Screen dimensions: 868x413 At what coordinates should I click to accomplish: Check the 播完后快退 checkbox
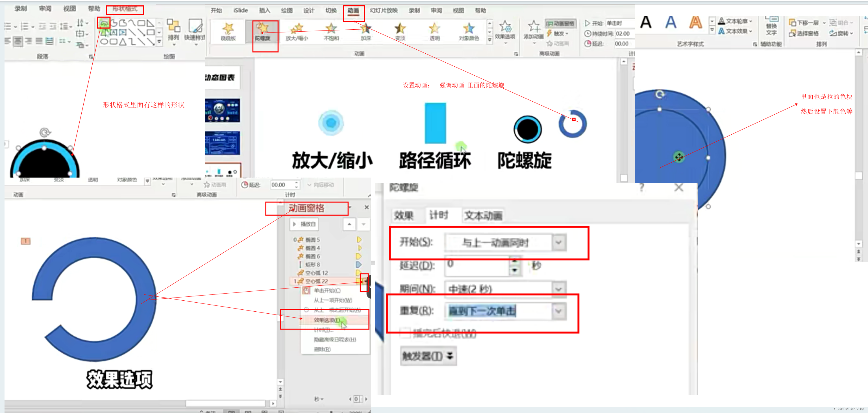click(405, 333)
